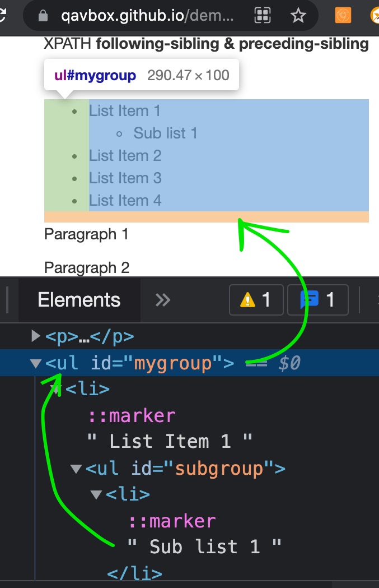Click the yellow warning issues badge

(x=256, y=300)
